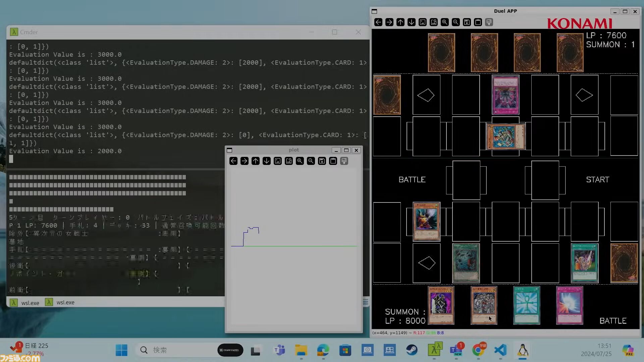Fit plot image to window

[x=289, y=161]
